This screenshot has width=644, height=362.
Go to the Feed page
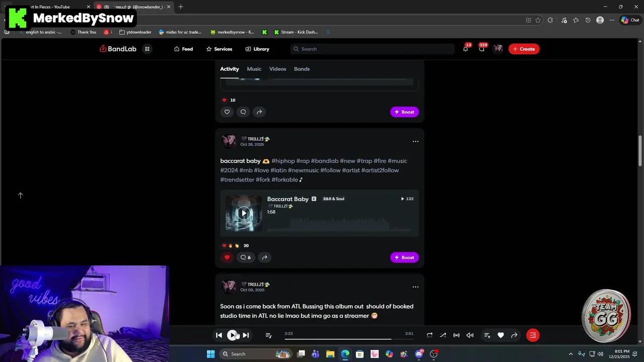coord(184,49)
